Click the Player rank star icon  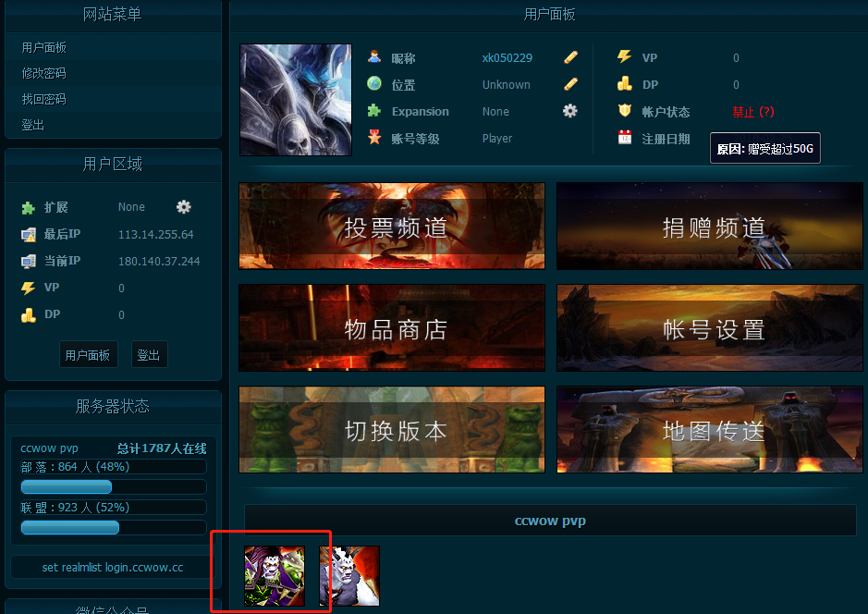[374, 136]
